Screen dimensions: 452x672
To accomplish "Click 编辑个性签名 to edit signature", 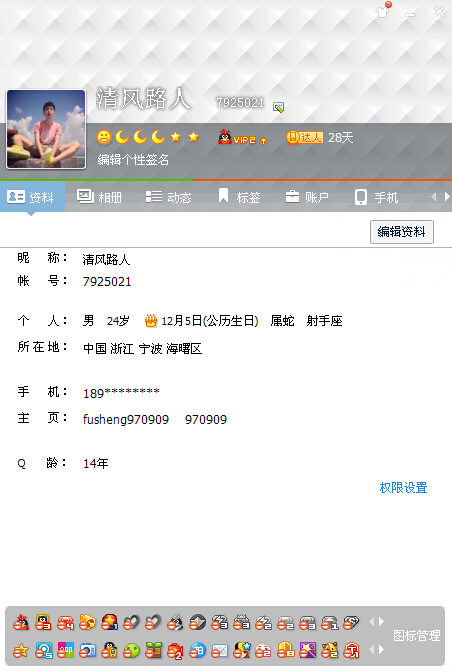I will click(x=133, y=160).
